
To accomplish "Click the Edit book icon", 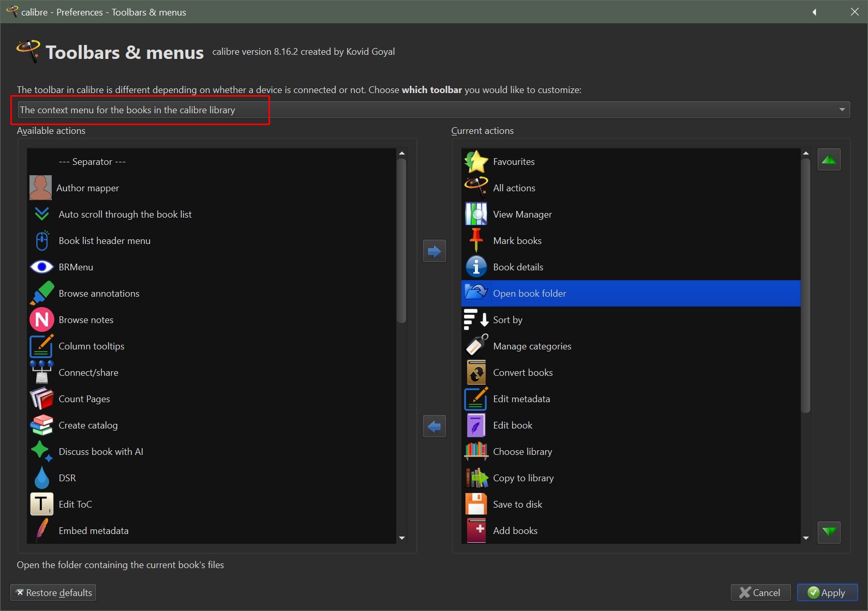I will 476,425.
